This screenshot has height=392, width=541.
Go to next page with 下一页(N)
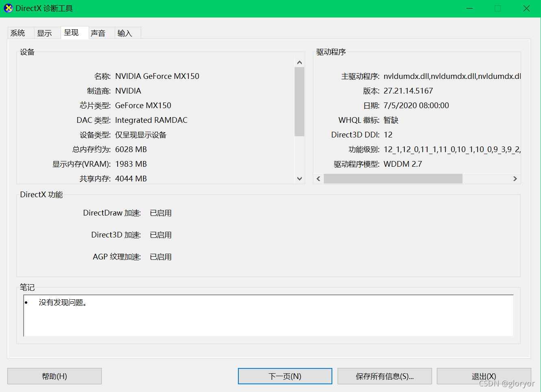point(285,376)
